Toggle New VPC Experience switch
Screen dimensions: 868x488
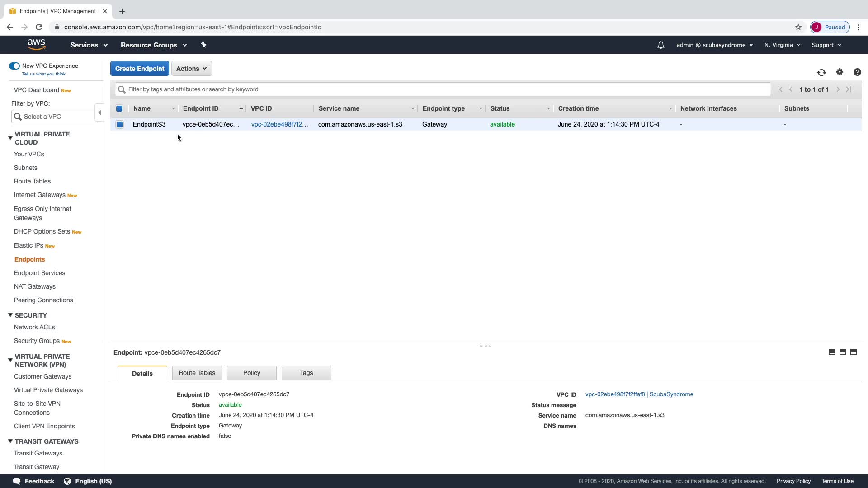click(14, 66)
